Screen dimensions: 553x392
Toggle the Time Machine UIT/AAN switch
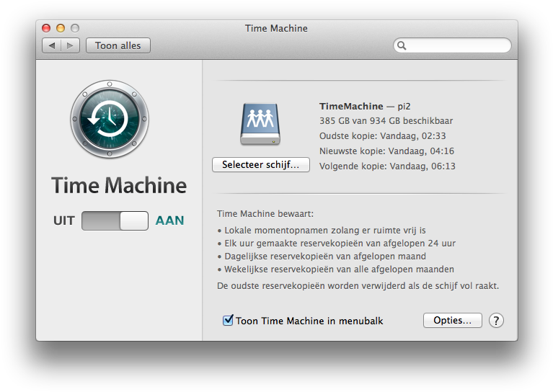(115, 220)
